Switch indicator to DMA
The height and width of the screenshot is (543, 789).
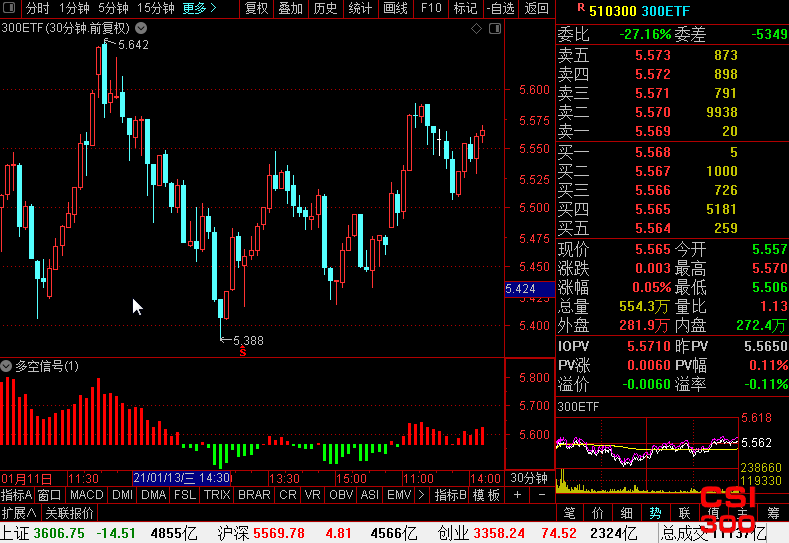pos(153,495)
